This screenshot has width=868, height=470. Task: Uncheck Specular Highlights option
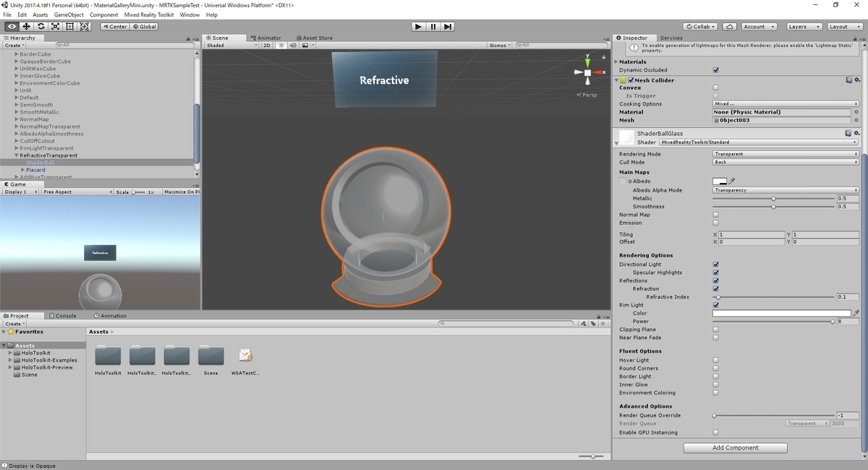coord(716,273)
